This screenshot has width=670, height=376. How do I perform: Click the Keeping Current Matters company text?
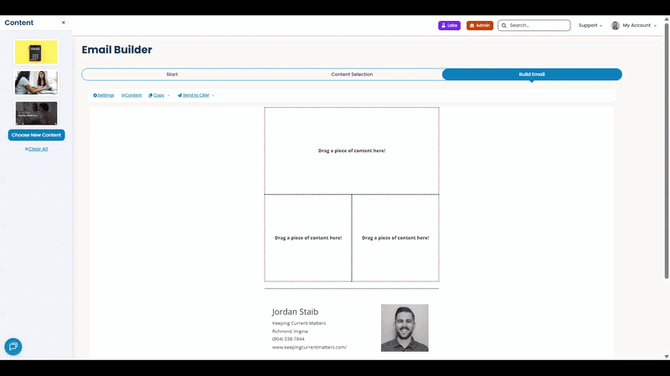coord(299,323)
